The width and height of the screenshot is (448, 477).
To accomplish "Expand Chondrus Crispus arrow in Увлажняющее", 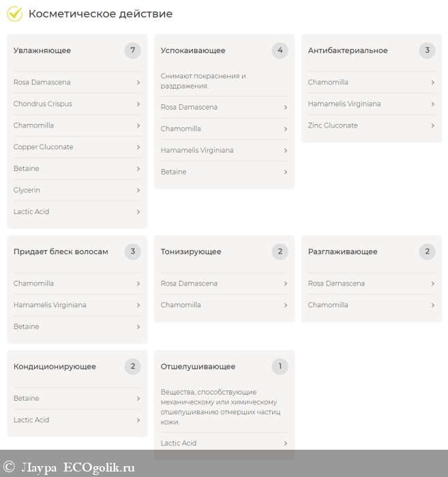I will (x=138, y=104).
